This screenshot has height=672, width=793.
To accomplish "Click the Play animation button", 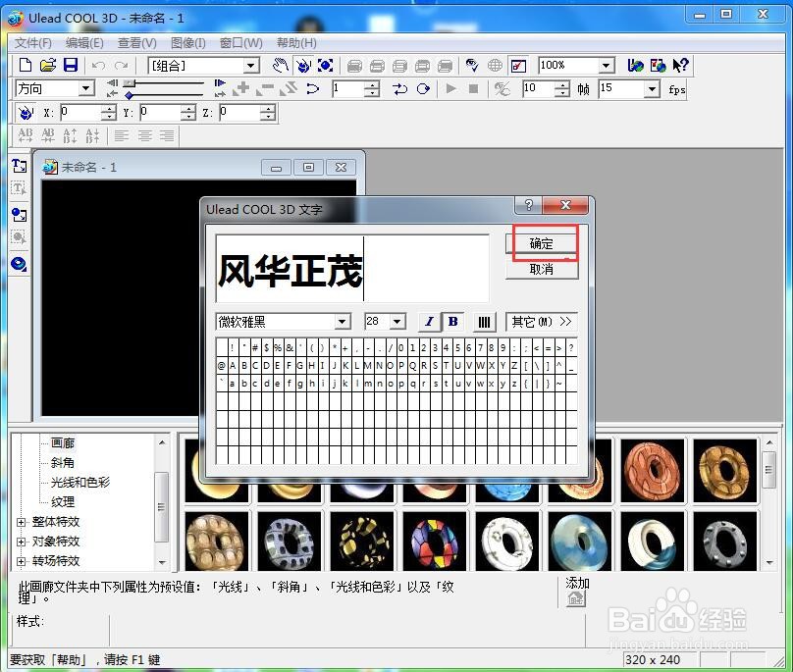I will tap(450, 89).
